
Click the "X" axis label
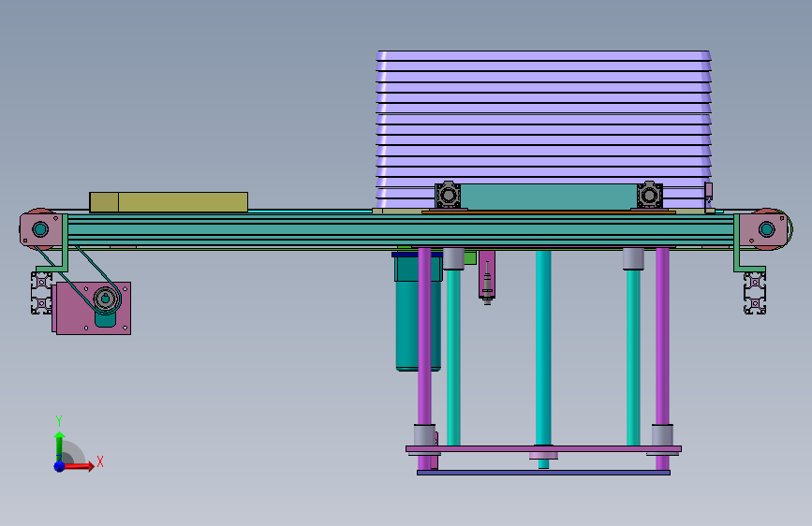coord(100,461)
